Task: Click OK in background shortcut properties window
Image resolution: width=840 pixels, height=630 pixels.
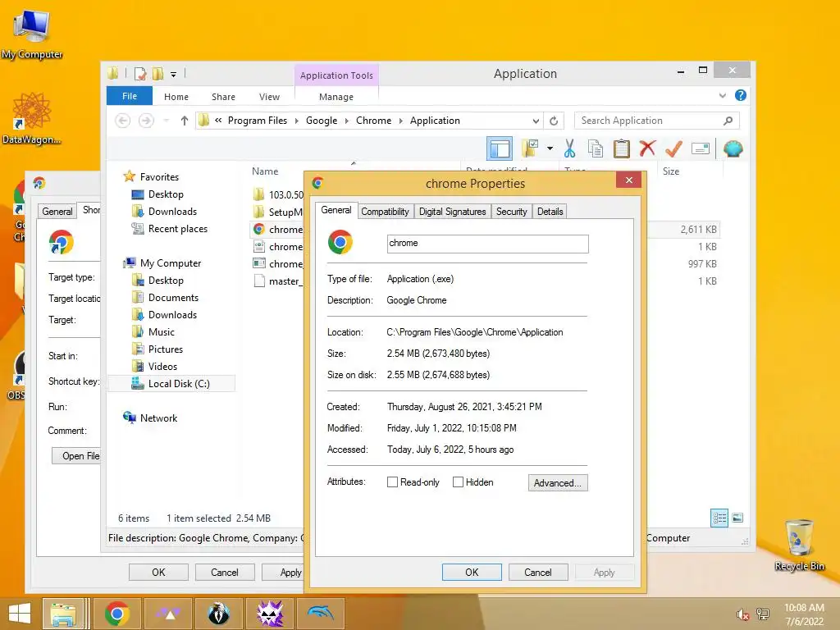Action: (x=158, y=572)
